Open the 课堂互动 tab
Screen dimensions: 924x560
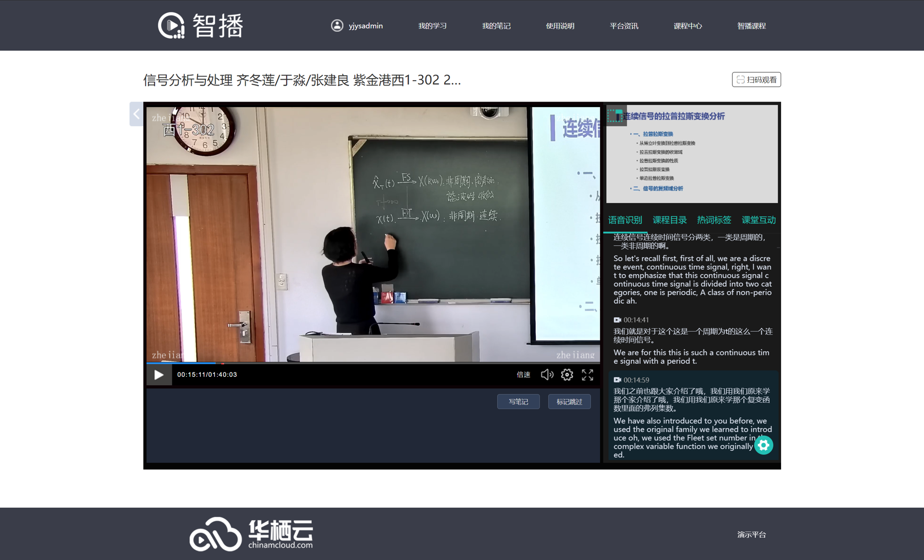coord(758,220)
